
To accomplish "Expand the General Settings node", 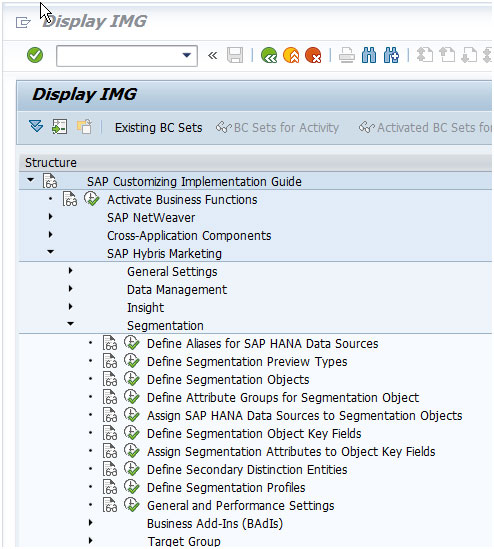I will [x=71, y=271].
